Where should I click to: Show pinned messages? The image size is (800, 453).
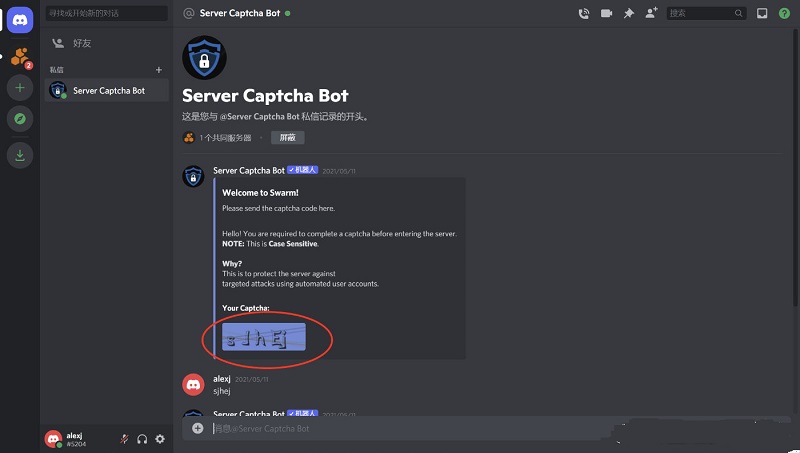(x=629, y=13)
